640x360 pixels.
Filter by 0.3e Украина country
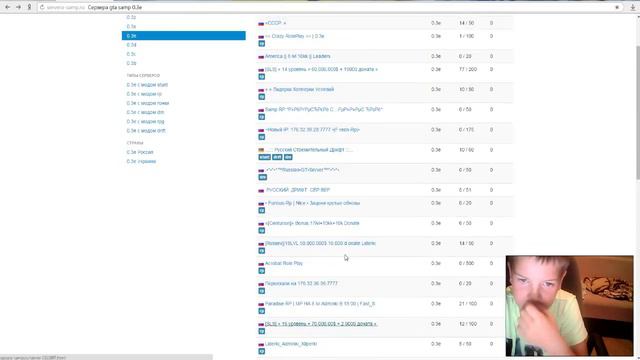pyautogui.click(x=141, y=162)
